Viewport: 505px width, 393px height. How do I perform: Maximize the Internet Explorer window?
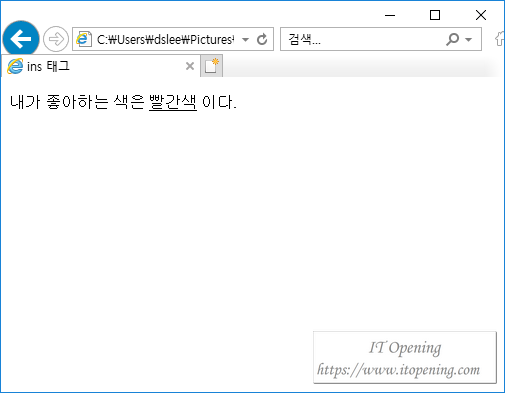[435, 15]
